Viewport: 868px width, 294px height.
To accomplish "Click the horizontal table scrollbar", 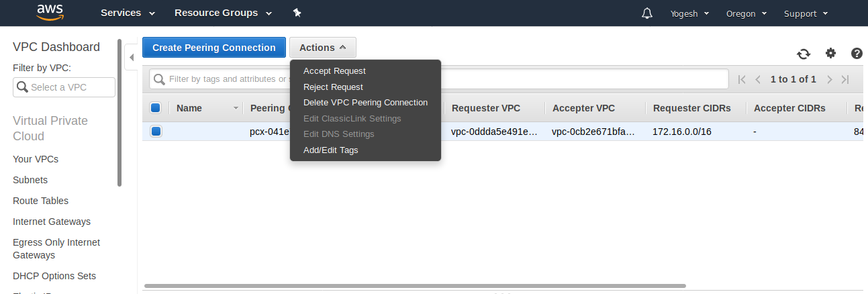I will click(414, 286).
